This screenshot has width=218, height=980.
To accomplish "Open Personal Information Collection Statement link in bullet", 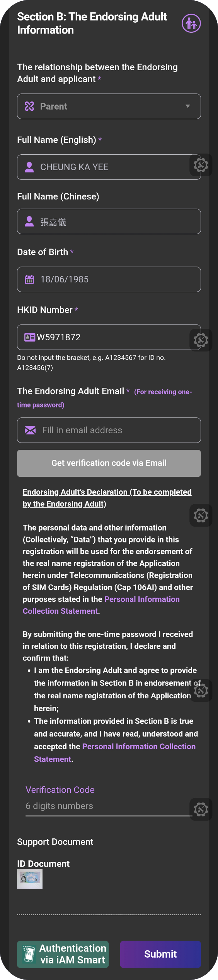I will (x=115, y=753).
